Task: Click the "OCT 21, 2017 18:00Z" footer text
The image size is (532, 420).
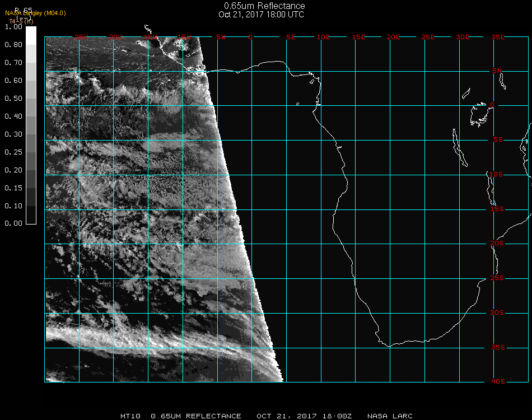Action: coord(304,416)
